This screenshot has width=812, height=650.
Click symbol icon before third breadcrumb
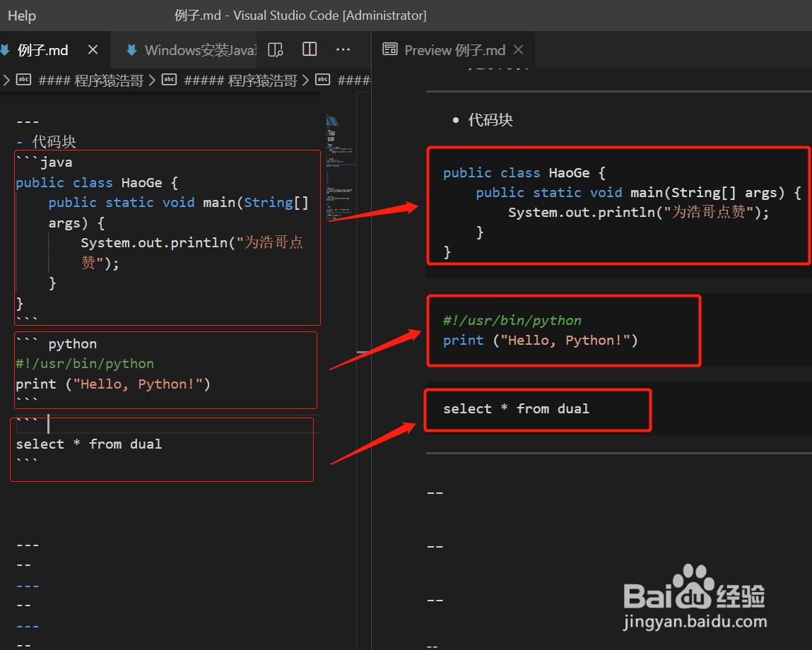pos(323,80)
